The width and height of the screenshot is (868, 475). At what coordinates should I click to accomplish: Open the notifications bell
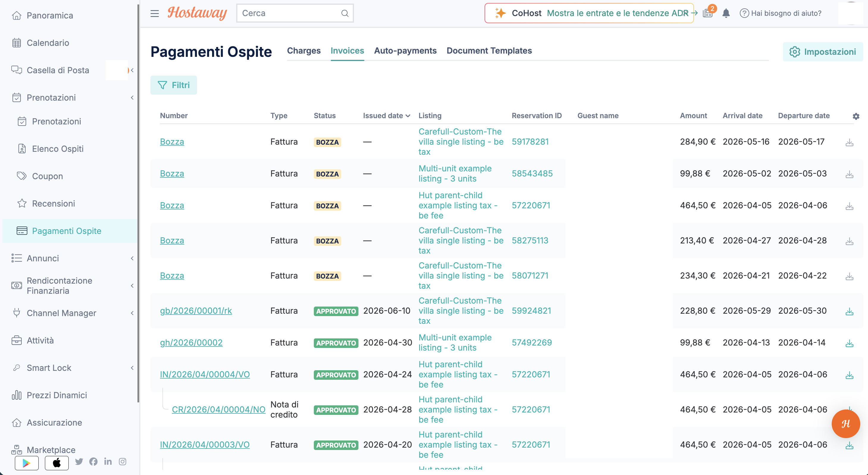coord(726,13)
